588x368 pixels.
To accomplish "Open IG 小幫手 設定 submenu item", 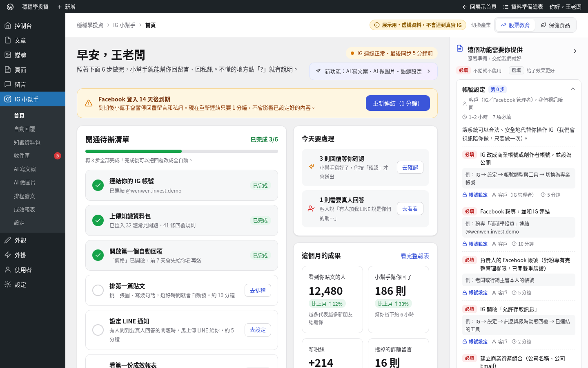I will coord(33,223).
